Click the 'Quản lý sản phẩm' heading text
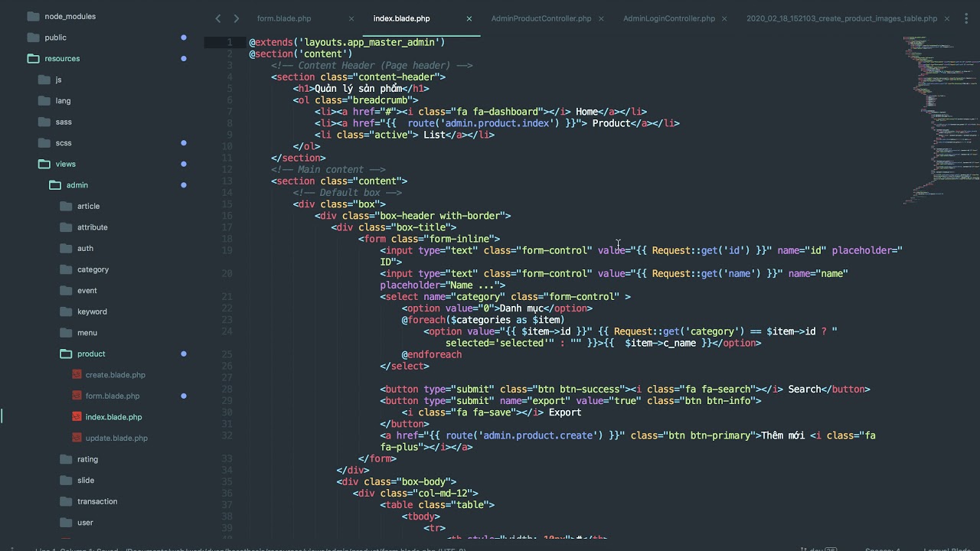Viewport: 980px width, 551px height. 358,89
